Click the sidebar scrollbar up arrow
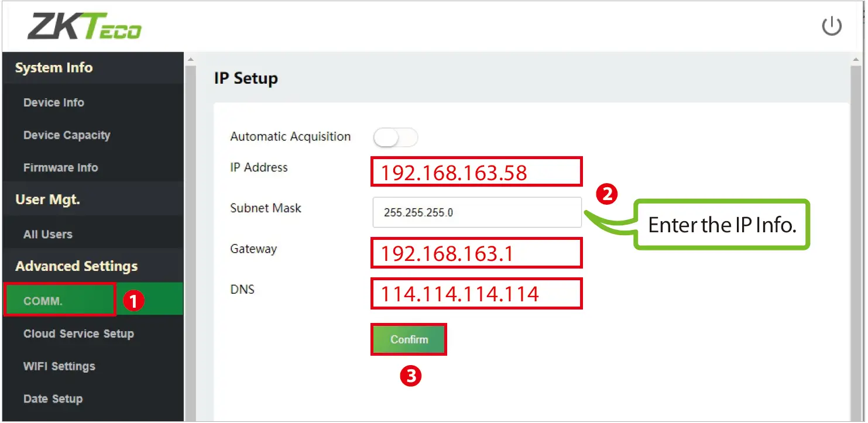The height and width of the screenshot is (423, 868). click(x=190, y=59)
